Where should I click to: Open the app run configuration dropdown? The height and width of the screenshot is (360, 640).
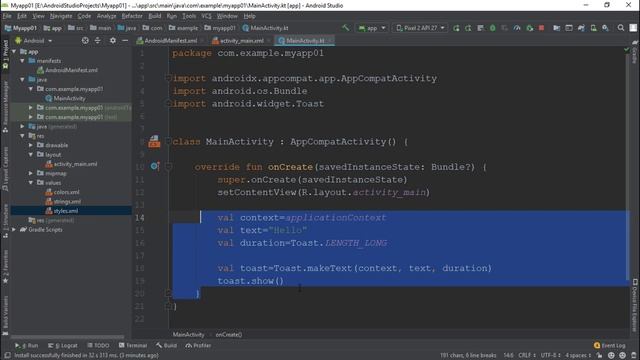pyautogui.click(x=372, y=28)
